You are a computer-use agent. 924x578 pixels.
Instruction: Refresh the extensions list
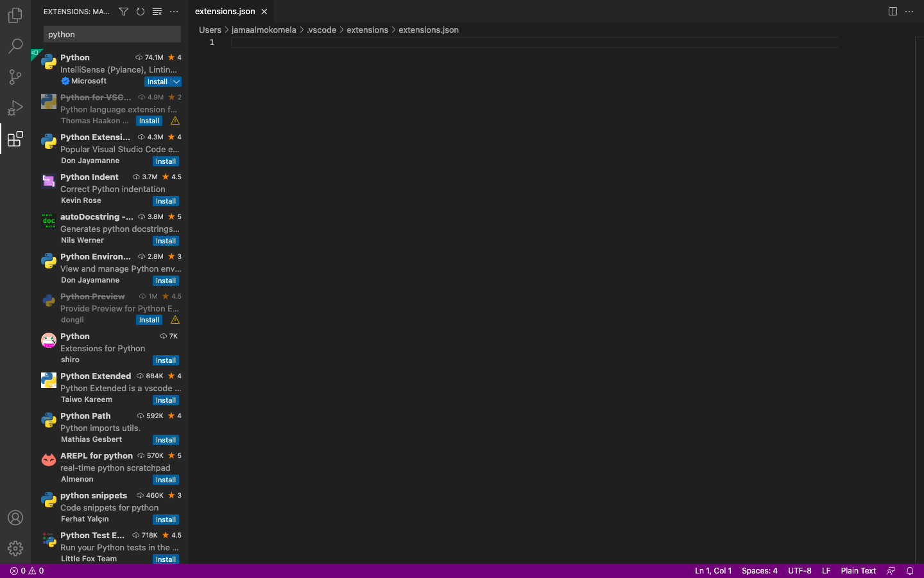point(141,11)
